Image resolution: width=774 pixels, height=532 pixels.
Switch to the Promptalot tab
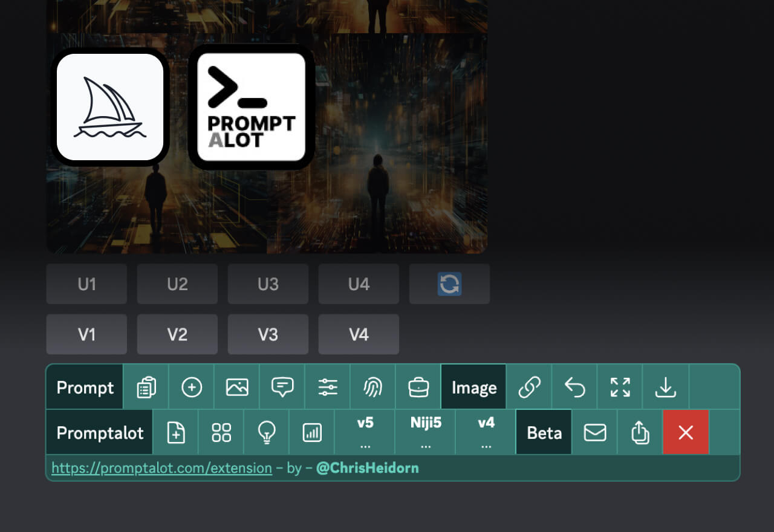(x=99, y=432)
